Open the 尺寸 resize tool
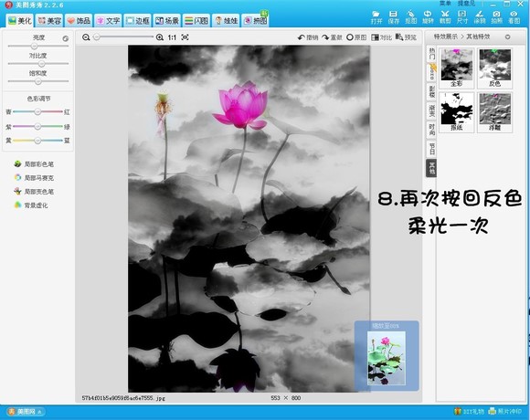530x420 pixels. (462, 17)
